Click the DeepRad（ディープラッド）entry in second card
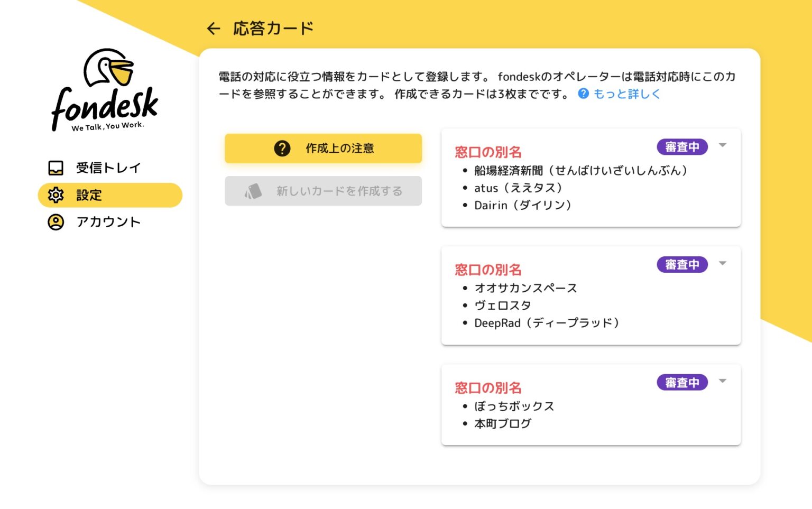The height and width of the screenshot is (509, 812). [x=546, y=323]
